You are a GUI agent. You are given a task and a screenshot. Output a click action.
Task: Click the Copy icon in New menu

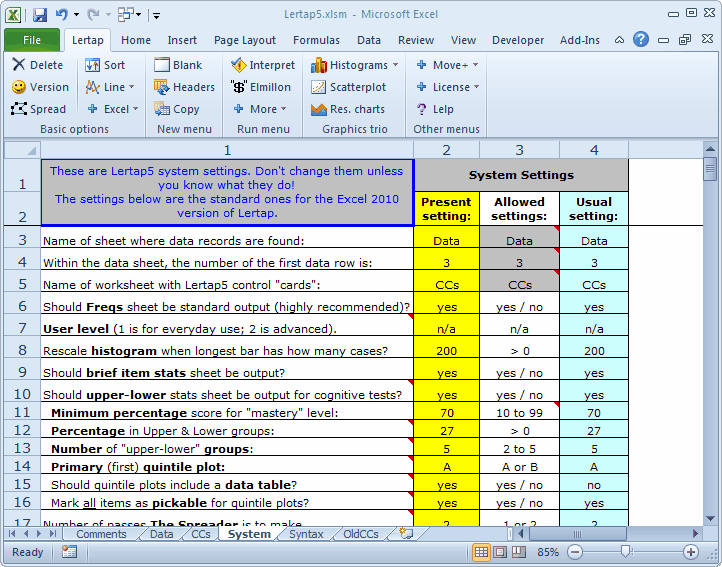(162, 109)
